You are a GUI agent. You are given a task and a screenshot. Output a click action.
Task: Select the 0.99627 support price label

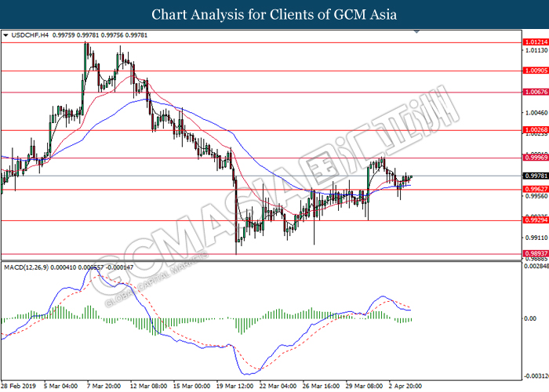(536, 190)
